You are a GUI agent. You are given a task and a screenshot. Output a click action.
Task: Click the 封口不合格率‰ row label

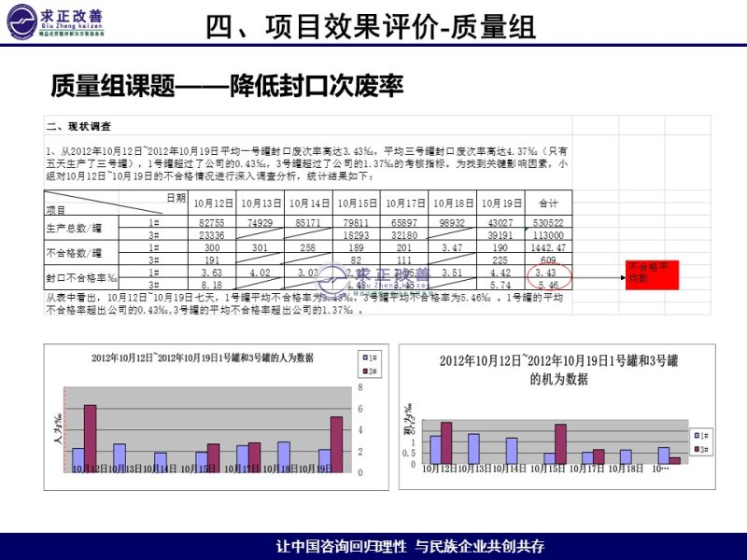pyautogui.click(x=81, y=278)
